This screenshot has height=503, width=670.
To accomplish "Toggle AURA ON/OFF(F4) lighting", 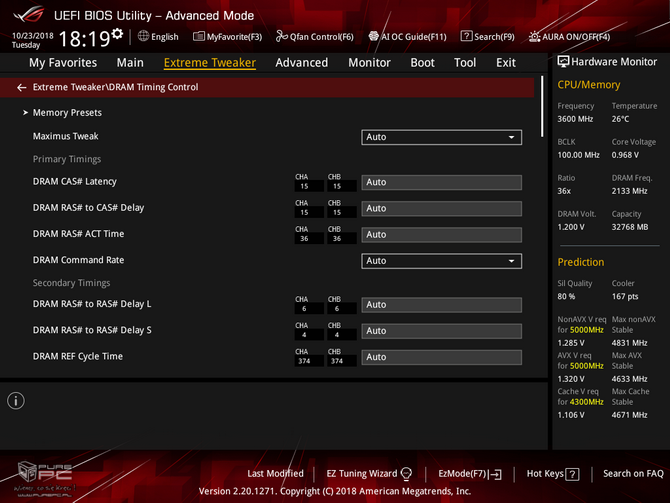I will click(x=570, y=37).
